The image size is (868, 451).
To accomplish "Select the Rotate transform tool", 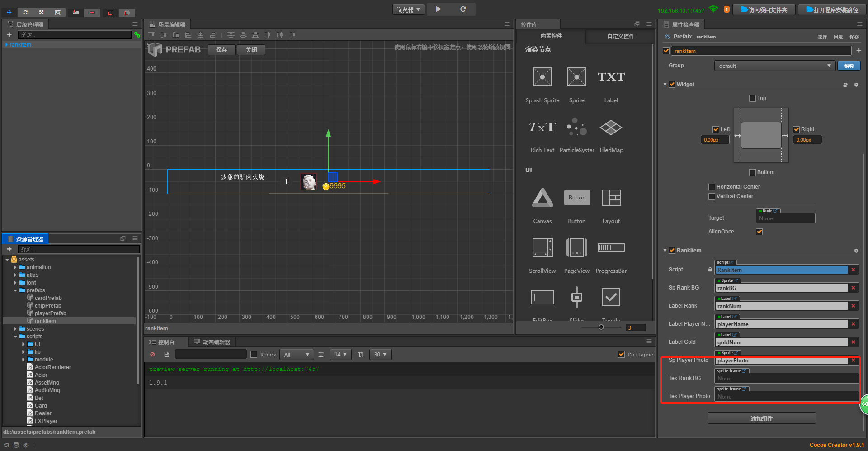I will pyautogui.click(x=25, y=12).
